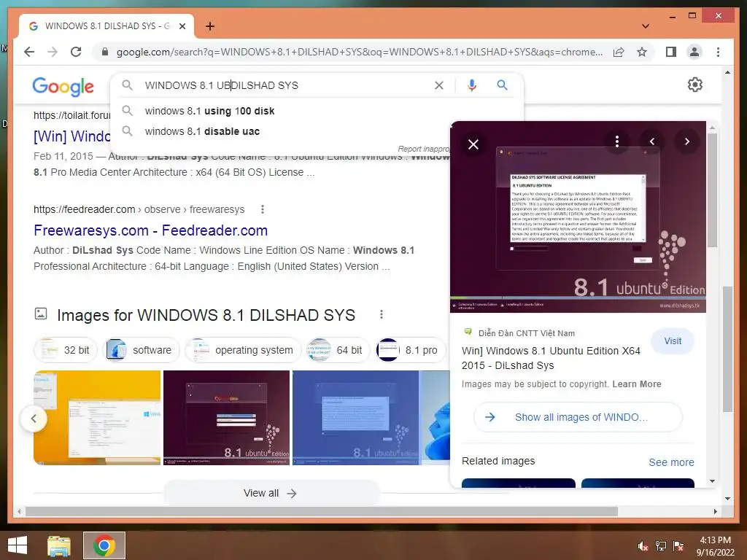Filter images by 8.1 pro chip

tap(411, 350)
